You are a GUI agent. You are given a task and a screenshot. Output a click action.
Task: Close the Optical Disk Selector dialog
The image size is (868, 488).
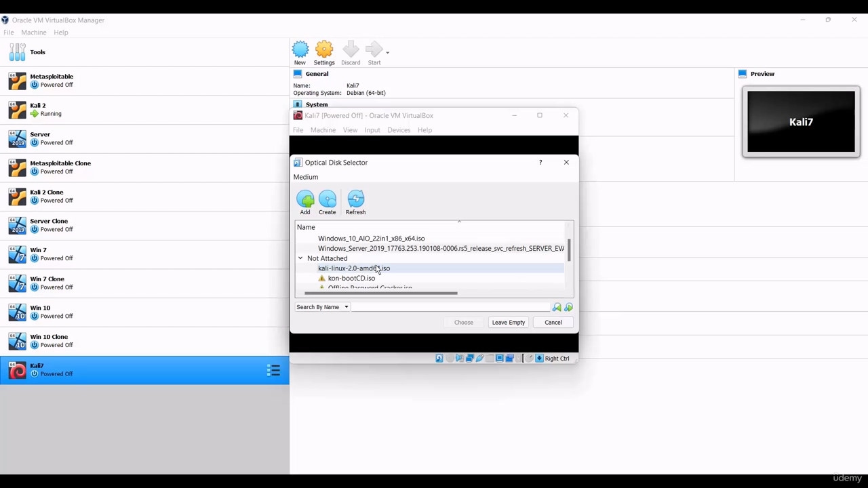point(566,163)
